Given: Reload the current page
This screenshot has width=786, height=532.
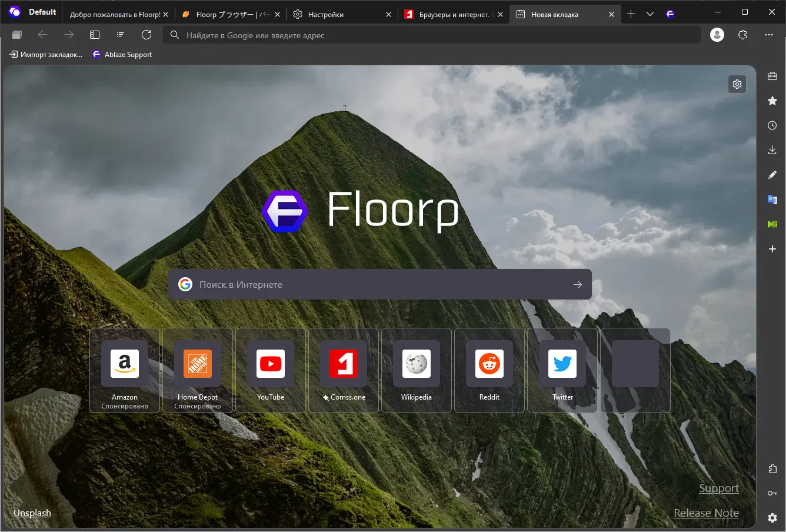Looking at the screenshot, I should [146, 35].
